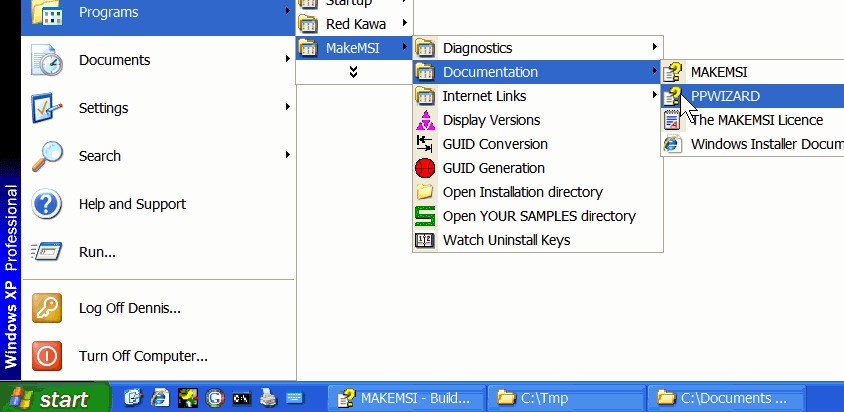
Task: Click the Start button
Action: tap(56, 399)
